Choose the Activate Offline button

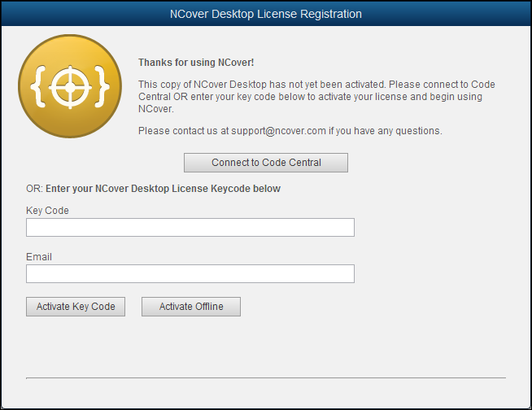pos(191,307)
